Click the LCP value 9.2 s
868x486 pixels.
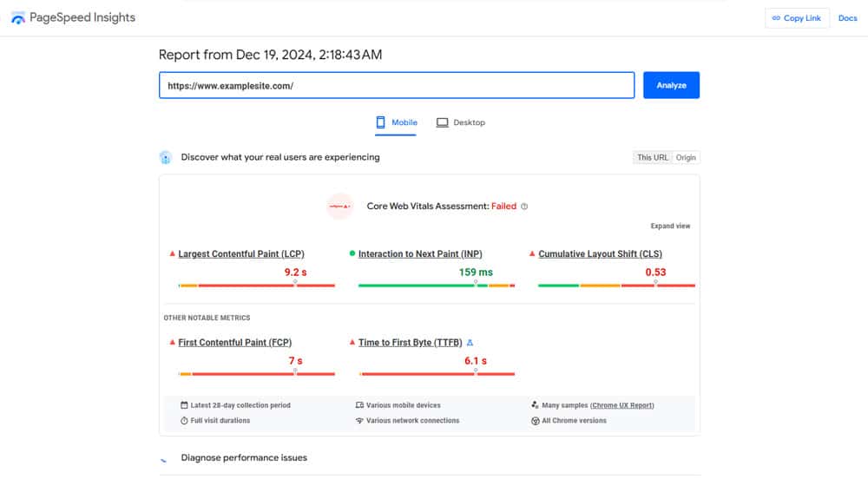[x=295, y=273]
